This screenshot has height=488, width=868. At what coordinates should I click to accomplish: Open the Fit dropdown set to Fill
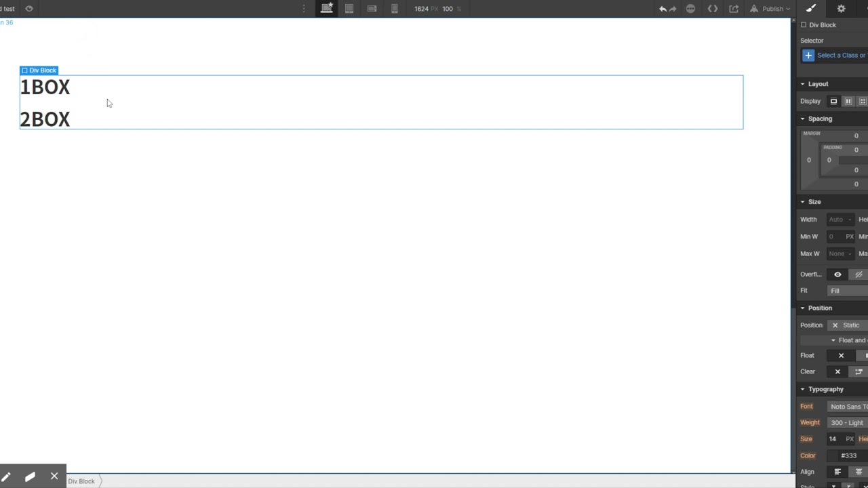[x=848, y=291]
